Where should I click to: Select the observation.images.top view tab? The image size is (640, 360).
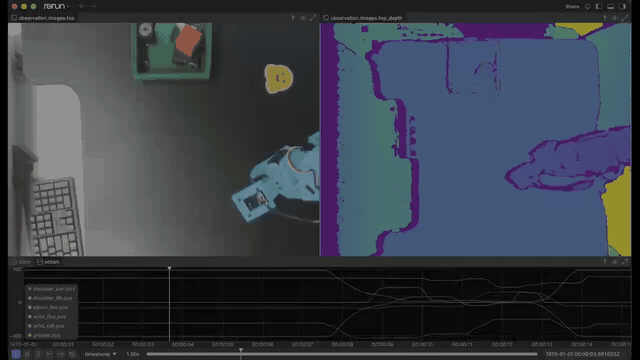click(43, 18)
